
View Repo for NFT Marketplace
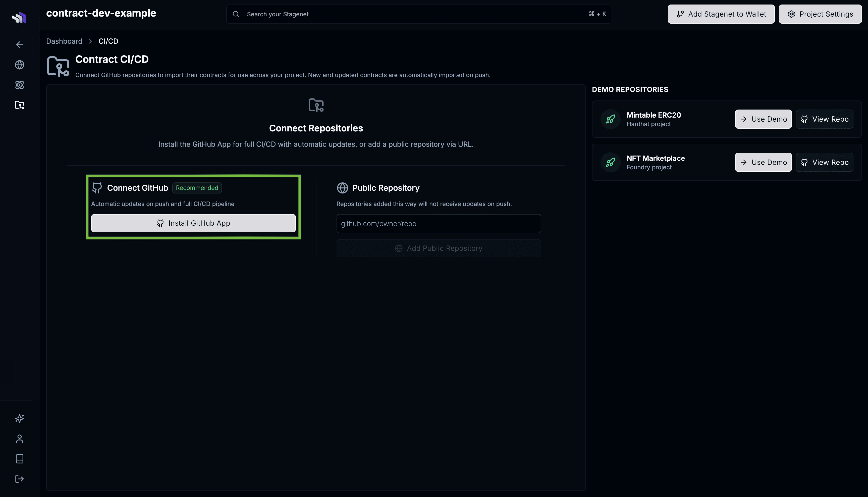click(824, 162)
